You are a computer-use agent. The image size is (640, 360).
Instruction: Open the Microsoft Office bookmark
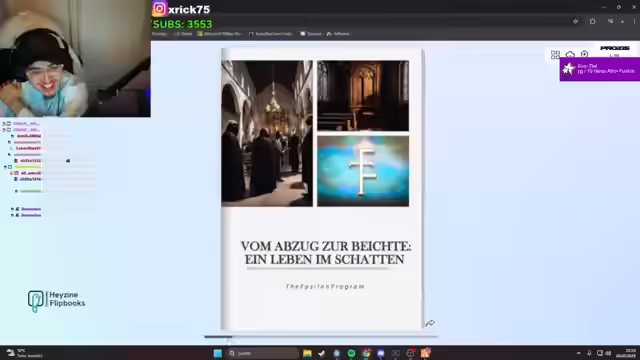pyautogui.click(x=219, y=34)
